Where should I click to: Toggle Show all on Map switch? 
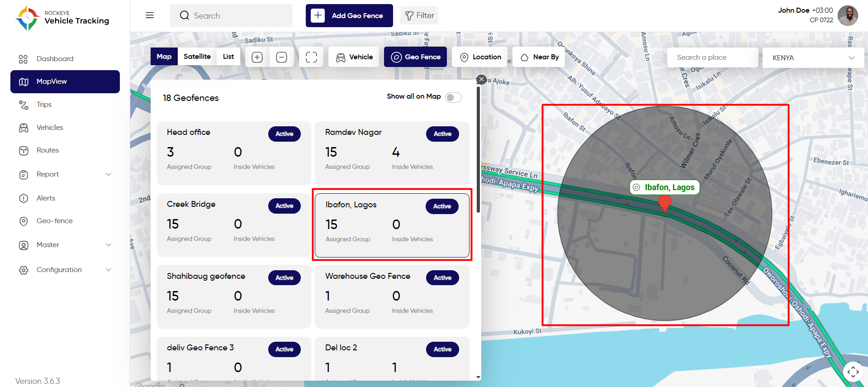click(x=453, y=97)
